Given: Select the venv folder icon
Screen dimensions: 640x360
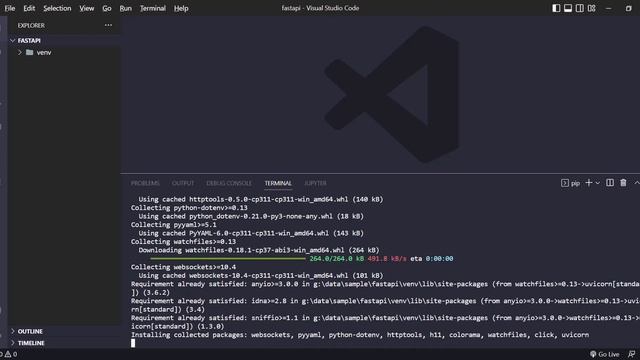Looking at the screenshot, I should click(x=29, y=52).
